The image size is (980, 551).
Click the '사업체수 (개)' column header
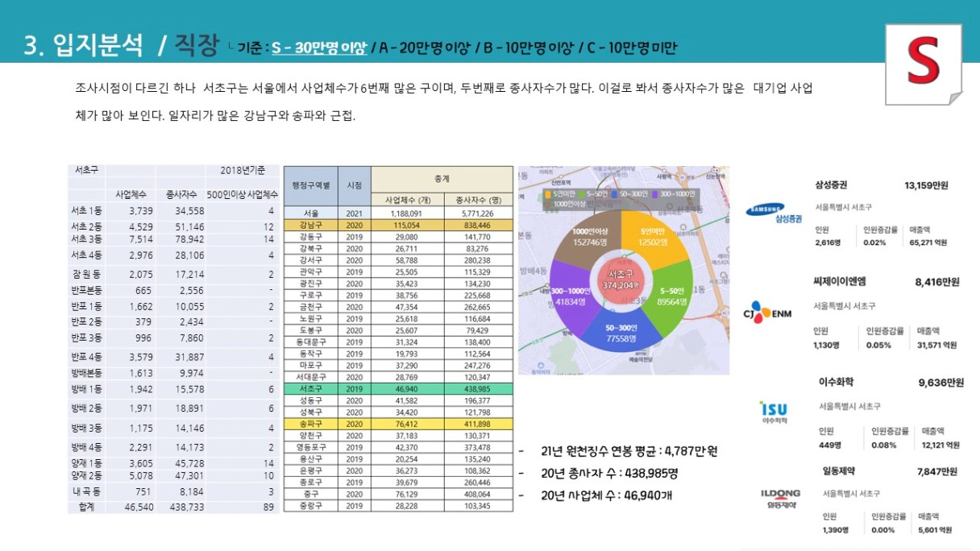coord(406,200)
